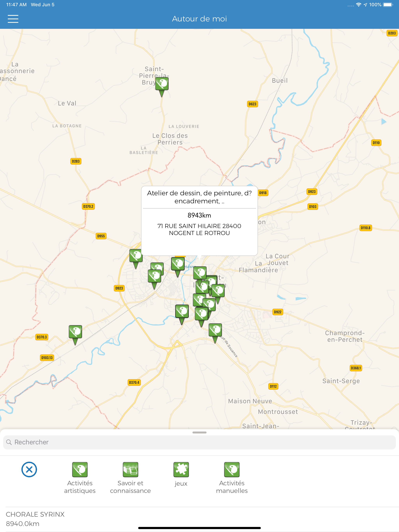Open the hamburger menu

tap(13, 19)
